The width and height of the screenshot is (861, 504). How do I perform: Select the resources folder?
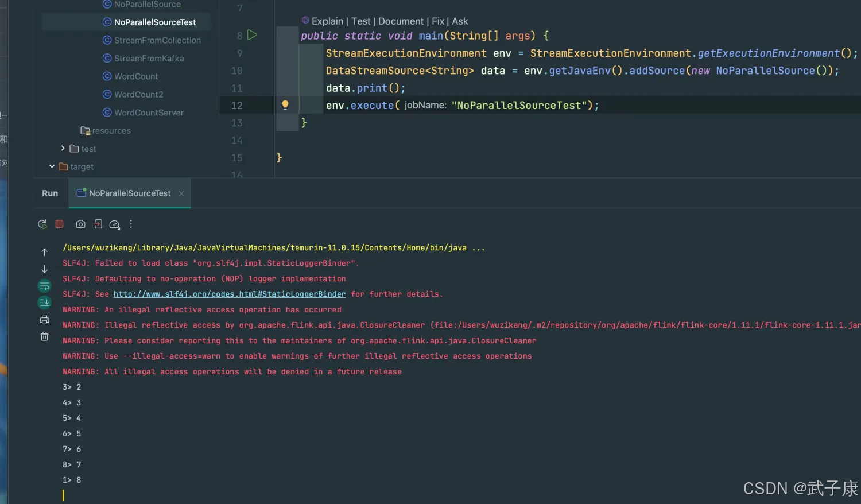pos(106,130)
